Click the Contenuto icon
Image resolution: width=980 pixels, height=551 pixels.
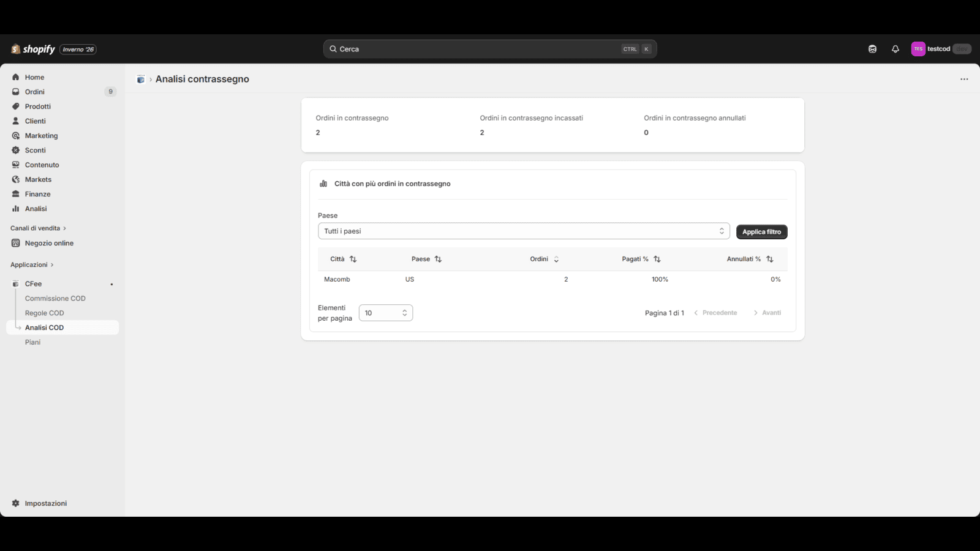pos(16,165)
